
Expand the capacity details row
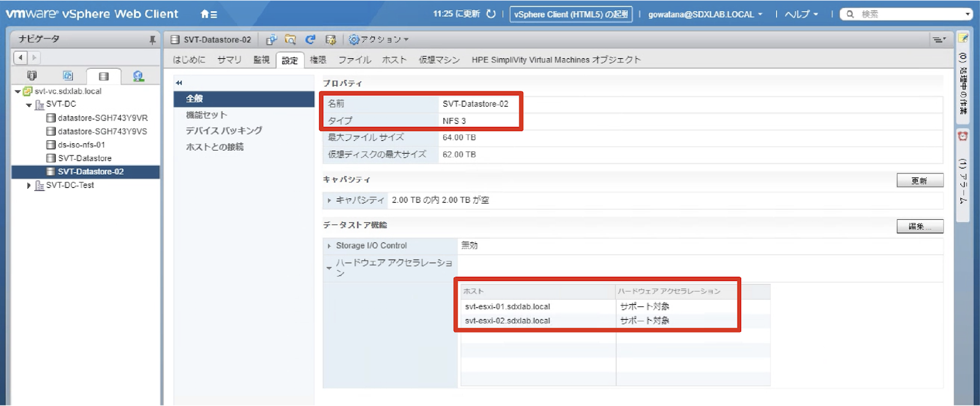point(330,200)
